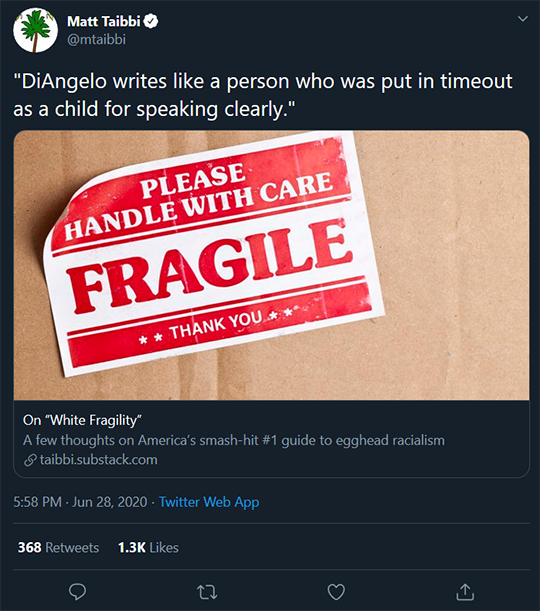View the 368 Retweets list
The height and width of the screenshot is (611, 540).
click(x=58, y=547)
